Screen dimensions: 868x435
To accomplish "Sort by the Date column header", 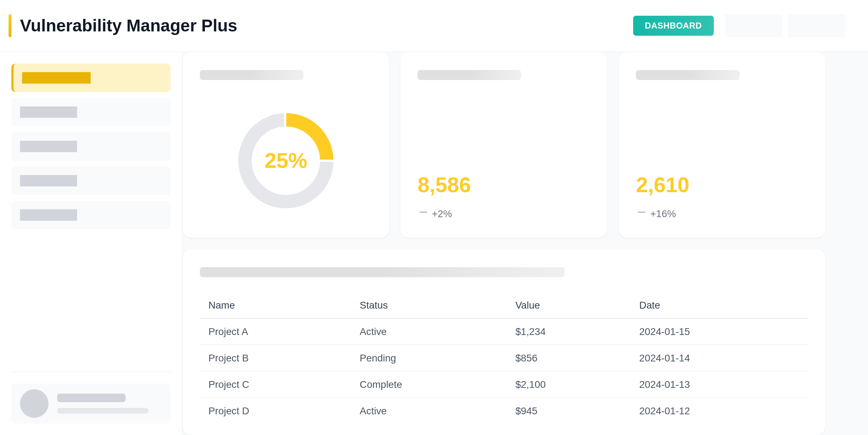I will [649, 305].
